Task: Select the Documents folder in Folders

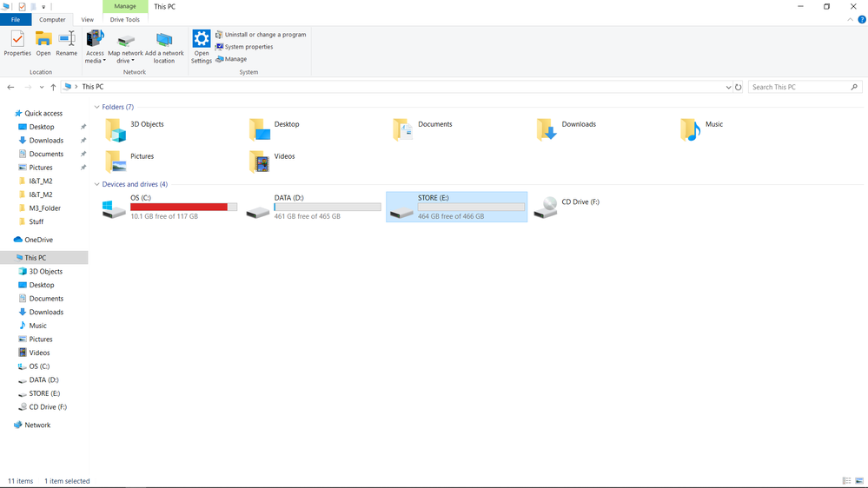Action: [x=423, y=129]
